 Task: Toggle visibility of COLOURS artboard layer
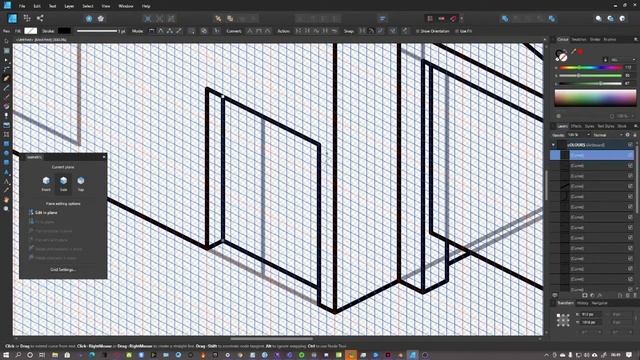[x=630, y=145]
